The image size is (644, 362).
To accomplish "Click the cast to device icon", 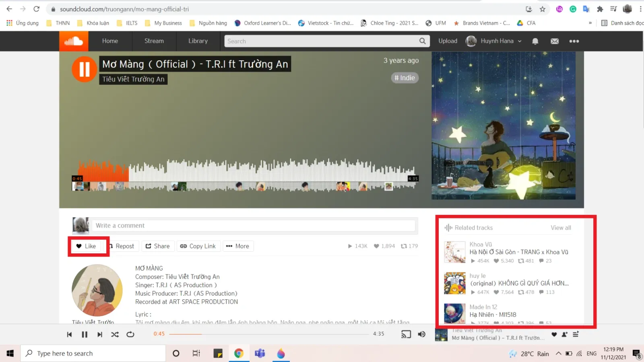I will [x=406, y=334].
